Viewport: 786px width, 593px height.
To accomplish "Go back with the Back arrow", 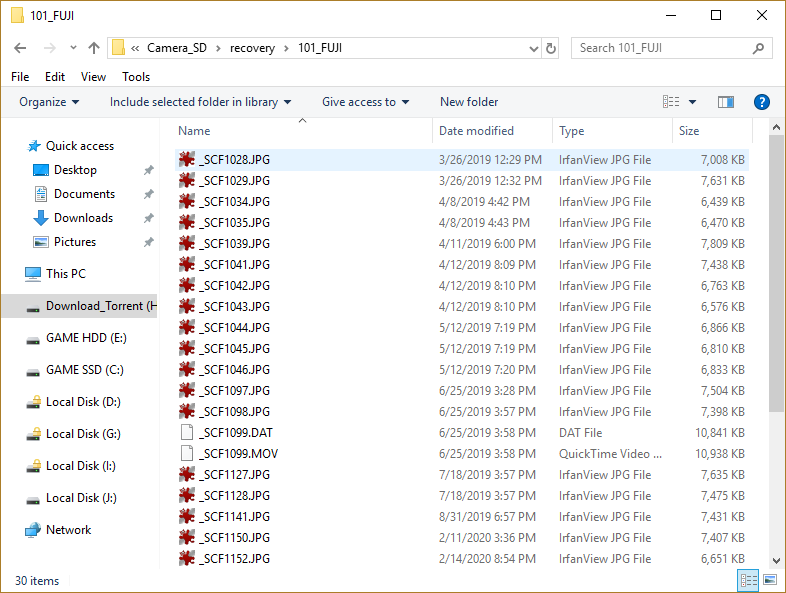I will pos(20,48).
